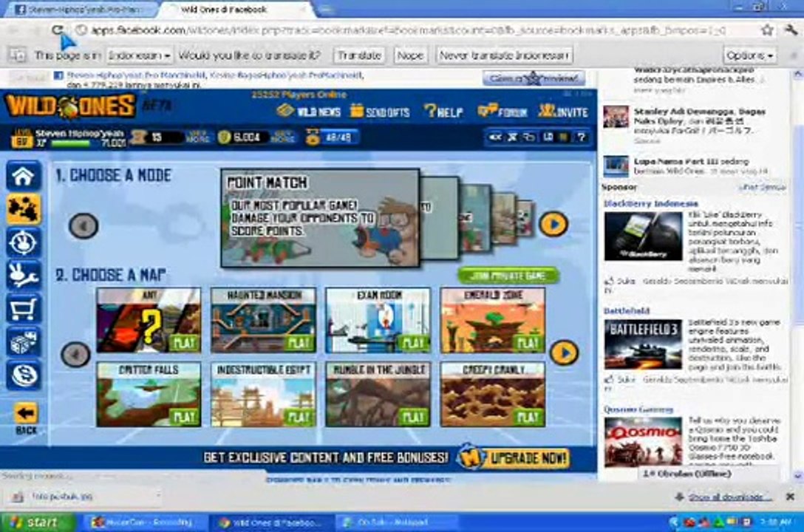Click the Nope button

click(x=410, y=55)
